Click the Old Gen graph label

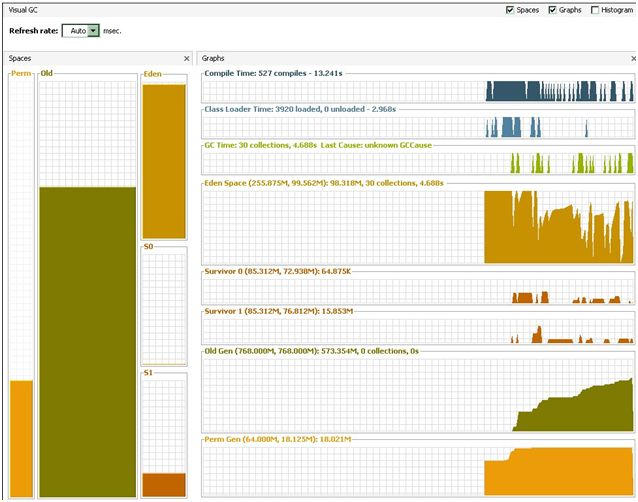point(311,351)
